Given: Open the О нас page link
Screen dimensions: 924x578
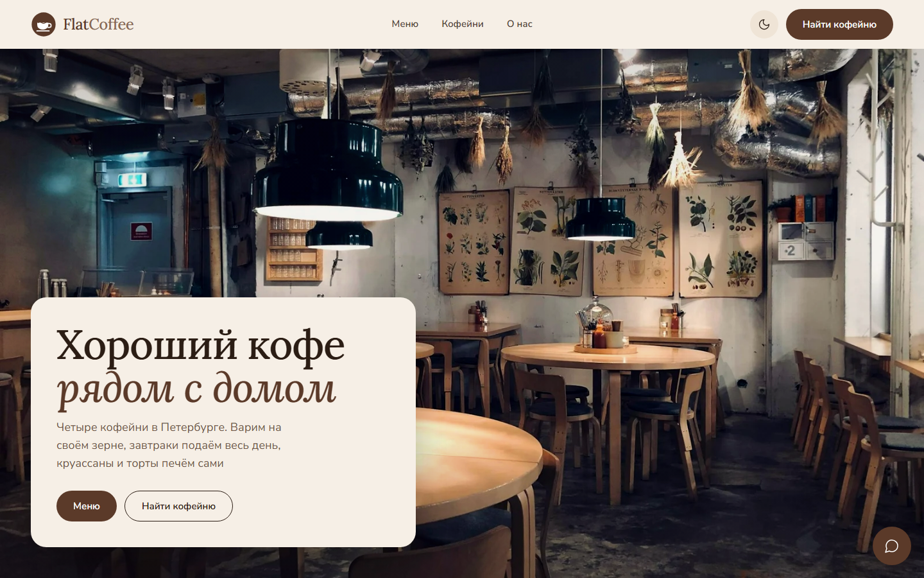Looking at the screenshot, I should (520, 24).
